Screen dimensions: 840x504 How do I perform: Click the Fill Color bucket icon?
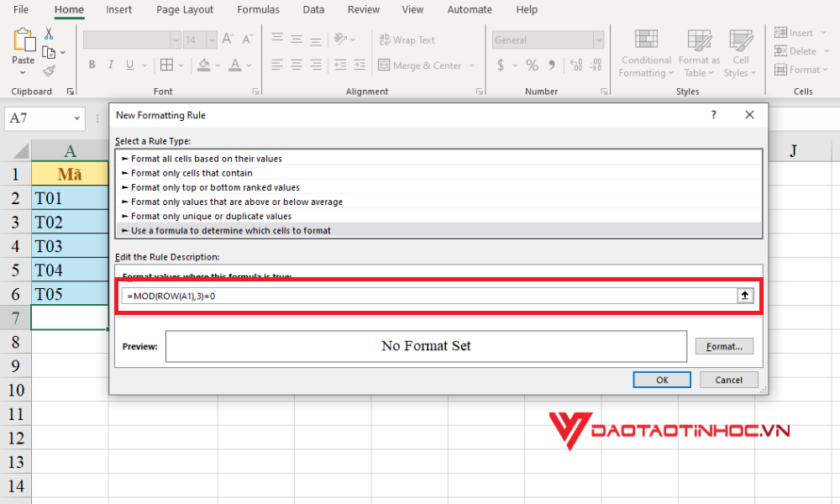tap(203, 65)
